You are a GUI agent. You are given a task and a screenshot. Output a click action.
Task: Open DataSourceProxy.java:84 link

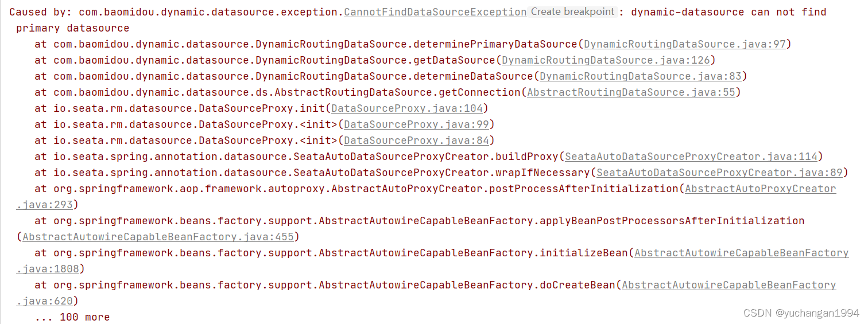416,140
